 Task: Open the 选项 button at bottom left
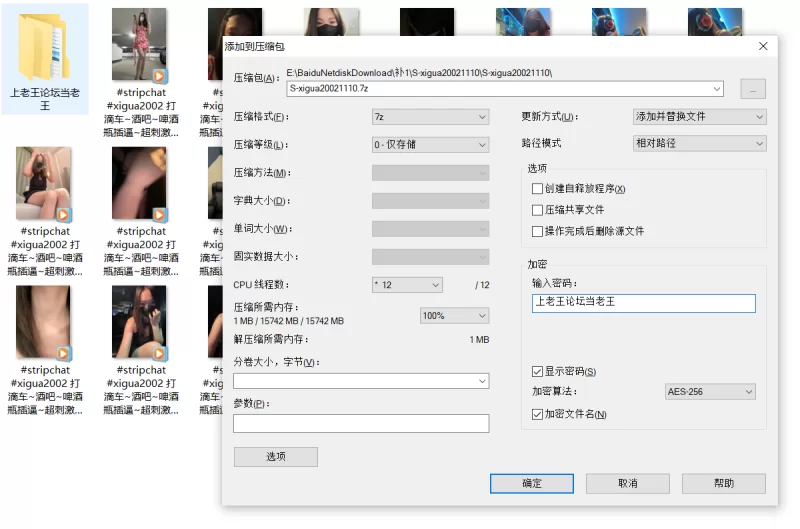pyautogui.click(x=275, y=457)
